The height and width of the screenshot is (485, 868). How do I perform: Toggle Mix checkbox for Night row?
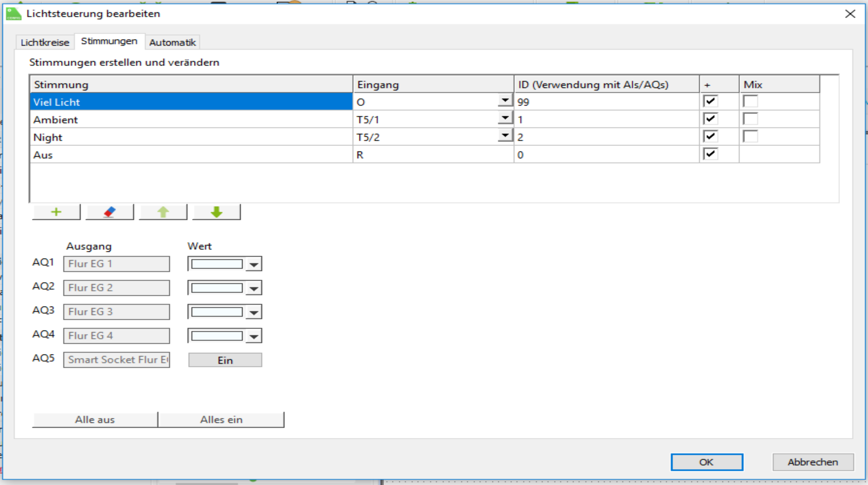tap(750, 136)
